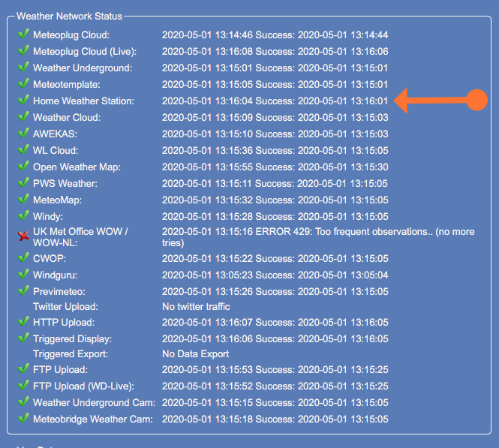Click the 'Weather Cloud:' label text
This screenshot has height=448, width=499.
click(67, 118)
